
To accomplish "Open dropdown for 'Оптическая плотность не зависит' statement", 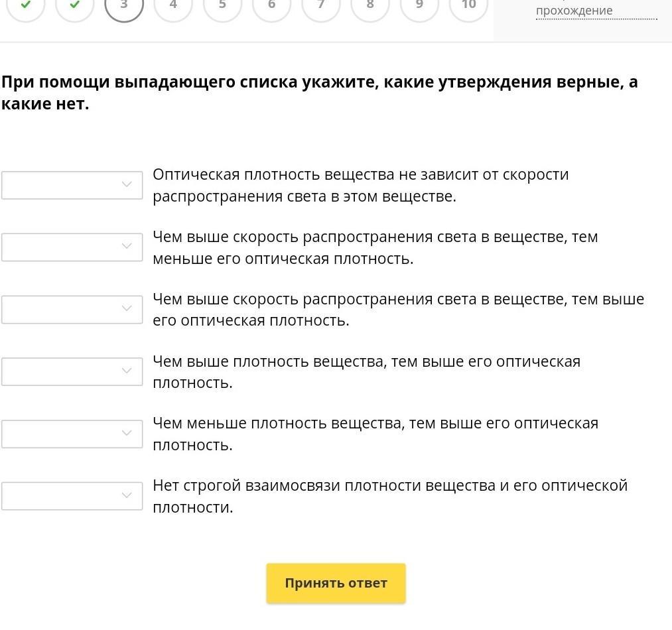I will tap(72, 185).
